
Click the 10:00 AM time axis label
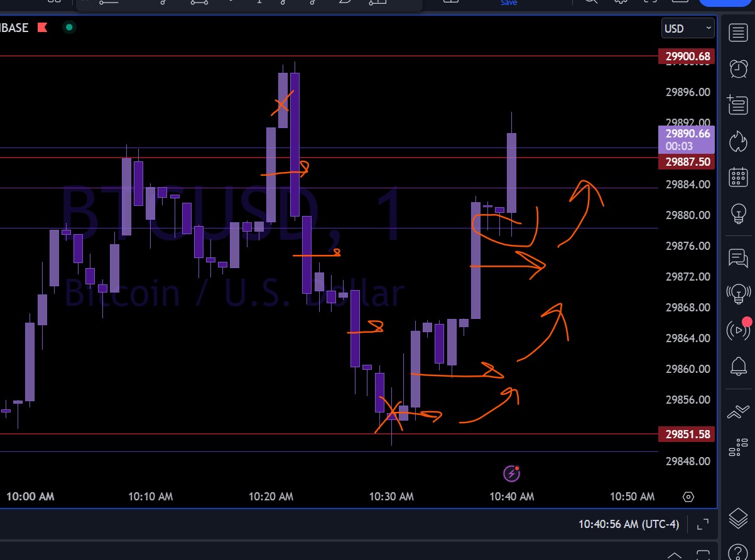30,497
